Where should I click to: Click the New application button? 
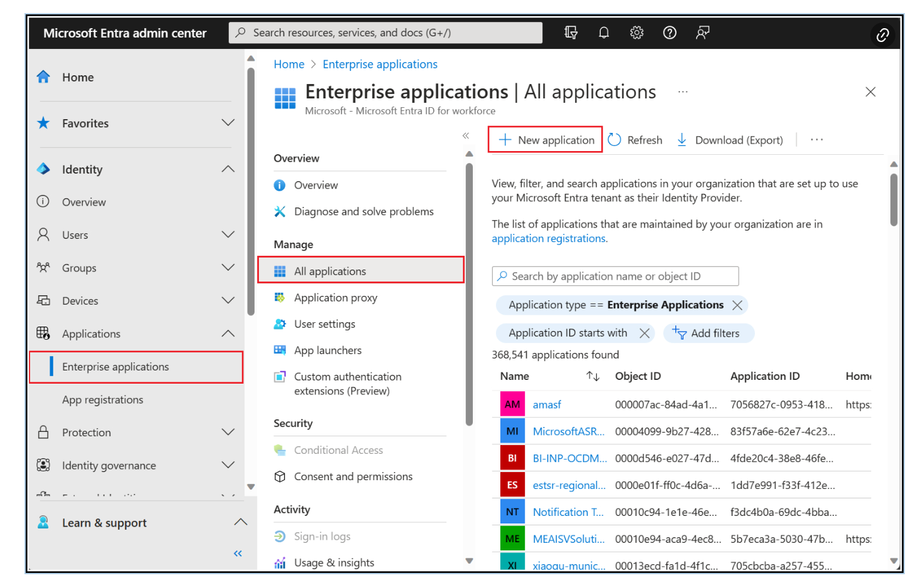pyautogui.click(x=546, y=139)
